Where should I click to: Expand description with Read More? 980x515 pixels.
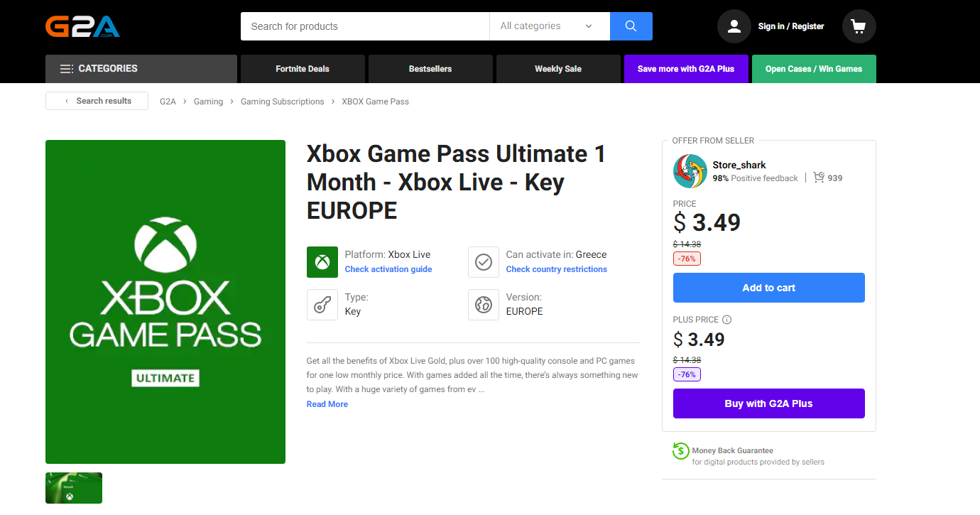[327, 404]
